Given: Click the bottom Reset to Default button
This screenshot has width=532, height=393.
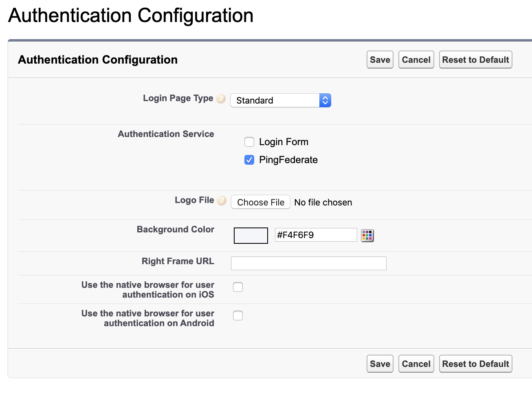Looking at the screenshot, I should coord(475,364).
